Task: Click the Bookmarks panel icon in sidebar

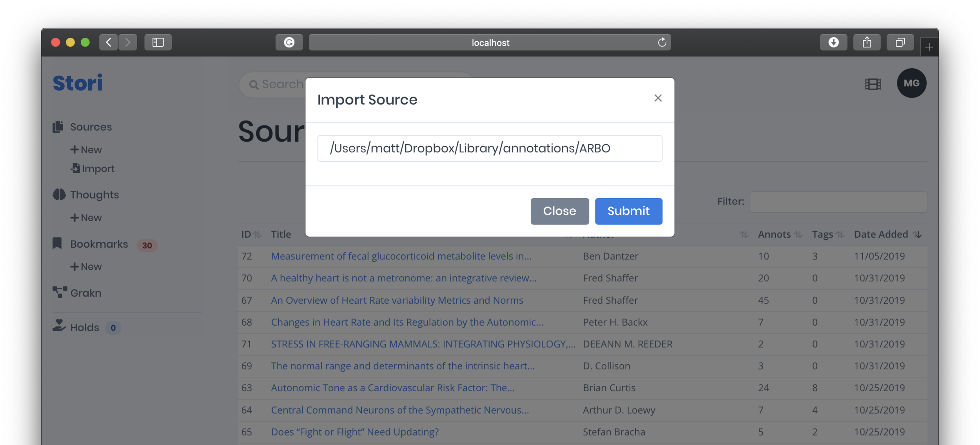Action: (58, 244)
